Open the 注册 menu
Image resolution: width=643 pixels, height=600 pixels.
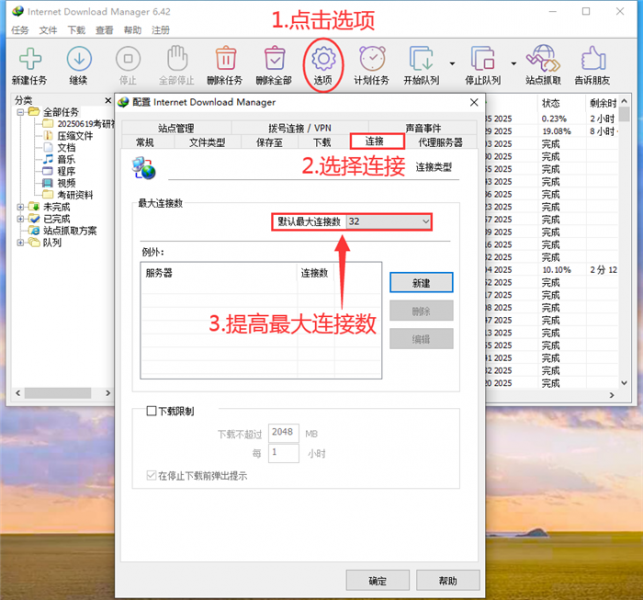click(x=160, y=30)
